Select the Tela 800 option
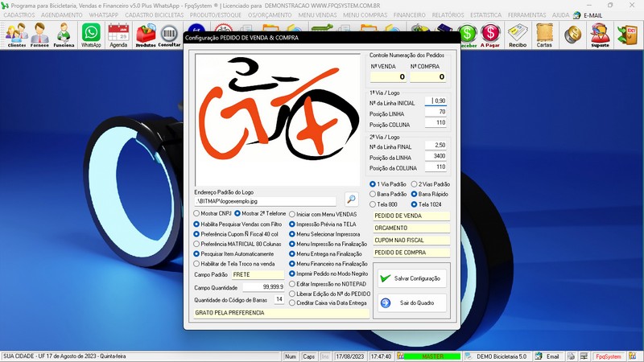644x362 pixels. click(x=373, y=204)
